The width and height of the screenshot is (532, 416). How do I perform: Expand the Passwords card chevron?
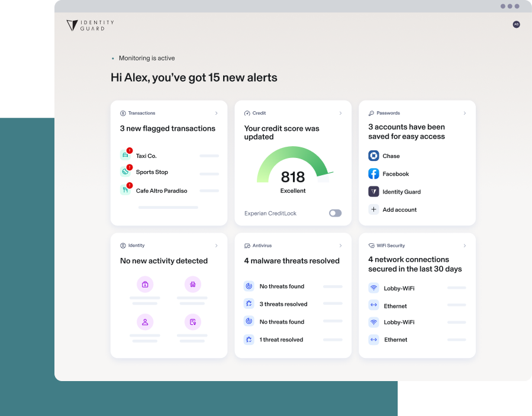pos(465,113)
